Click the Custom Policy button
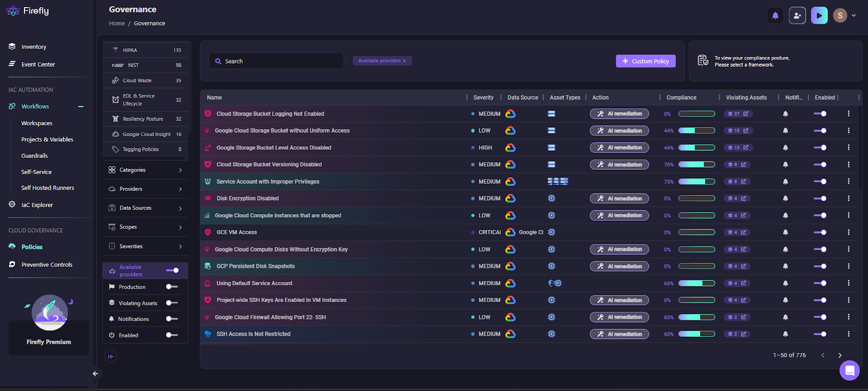The image size is (868, 391). 646,61
